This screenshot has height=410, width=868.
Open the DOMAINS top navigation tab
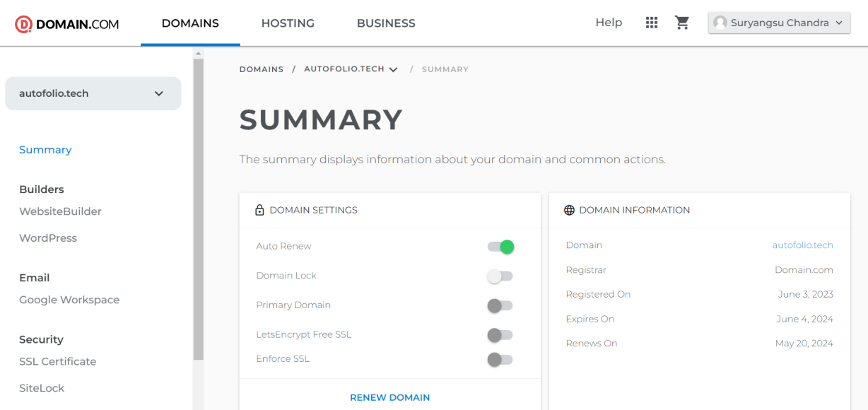(x=190, y=23)
